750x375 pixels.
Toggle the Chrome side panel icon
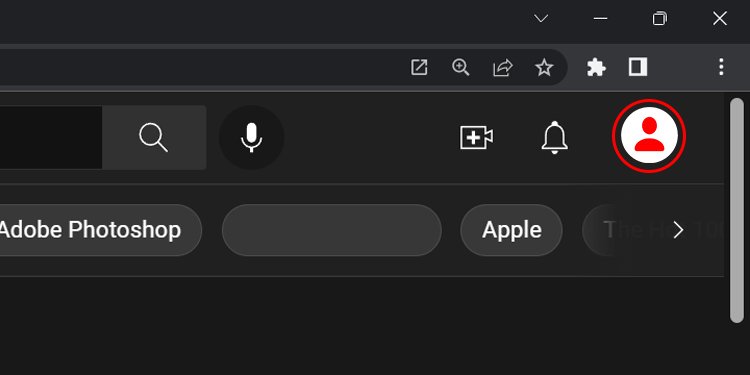click(x=638, y=67)
